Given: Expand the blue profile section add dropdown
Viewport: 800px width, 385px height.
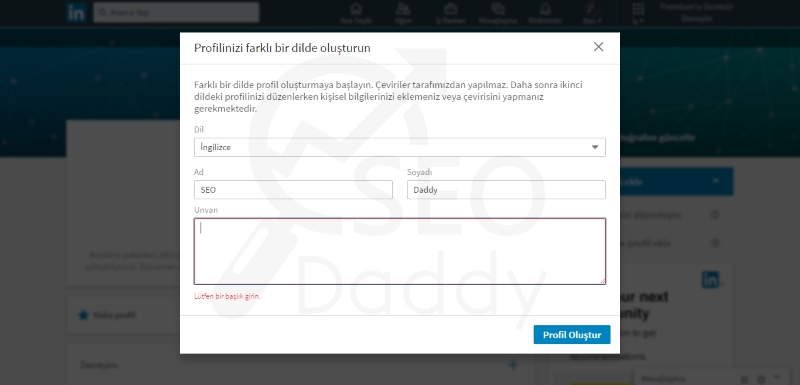Looking at the screenshot, I should pyautogui.click(x=715, y=182).
